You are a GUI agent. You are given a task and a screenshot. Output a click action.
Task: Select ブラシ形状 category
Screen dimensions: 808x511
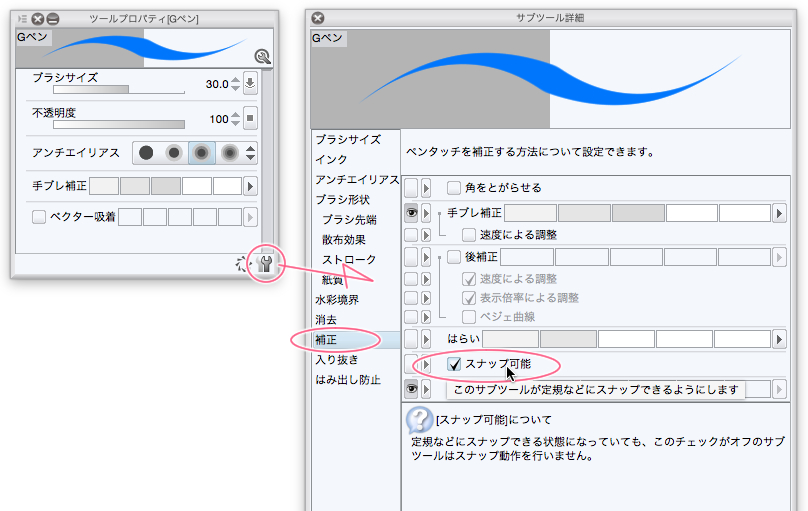point(343,200)
